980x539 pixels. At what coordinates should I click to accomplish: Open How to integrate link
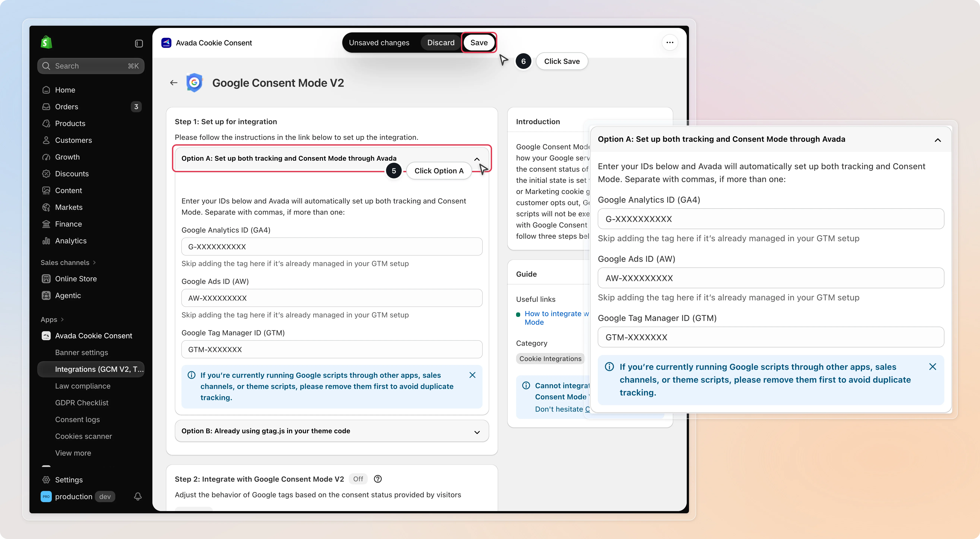[557, 318]
